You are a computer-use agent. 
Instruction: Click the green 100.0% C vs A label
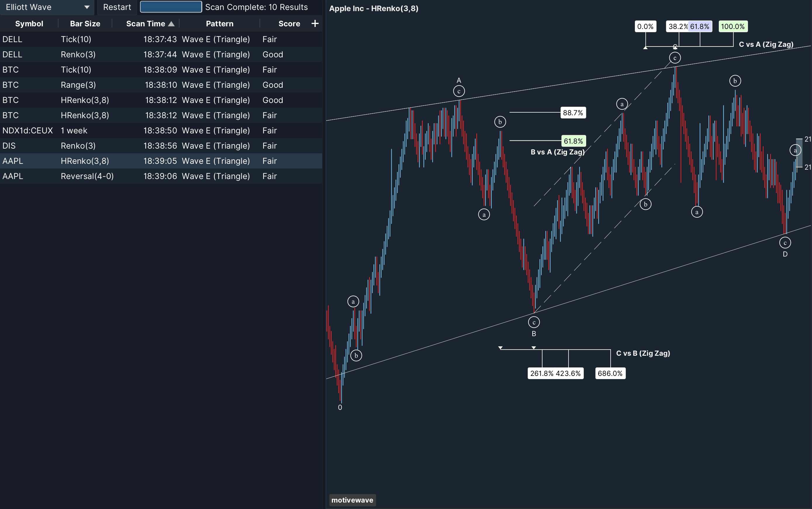point(732,27)
